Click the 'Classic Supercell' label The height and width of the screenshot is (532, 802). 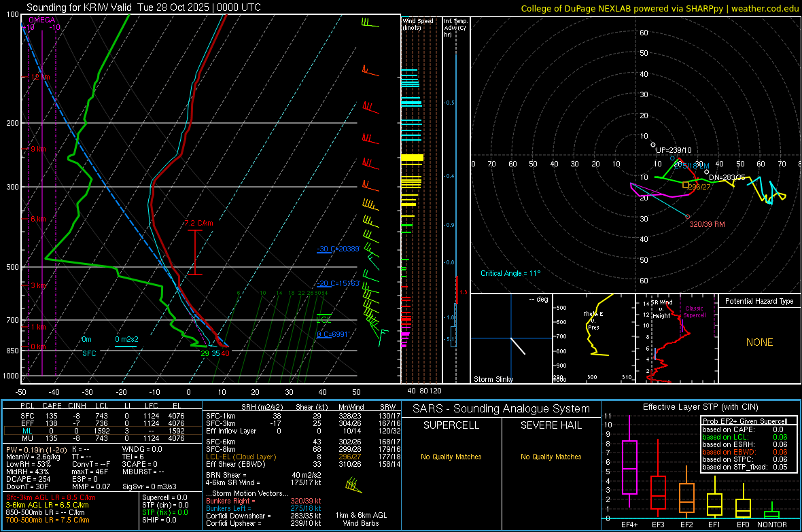694,312
